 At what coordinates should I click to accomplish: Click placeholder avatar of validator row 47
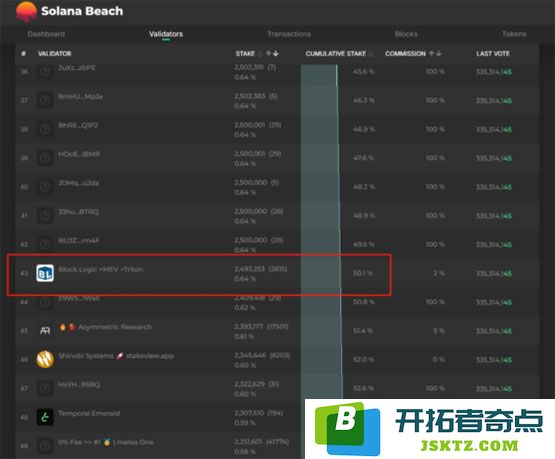click(45, 388)
